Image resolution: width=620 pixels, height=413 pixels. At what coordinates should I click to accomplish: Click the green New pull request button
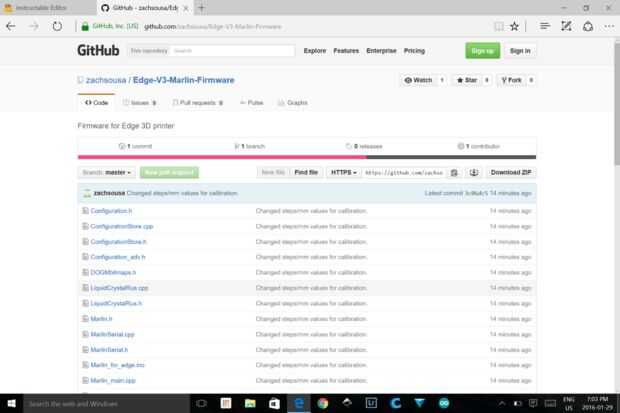tap(169, 172)
